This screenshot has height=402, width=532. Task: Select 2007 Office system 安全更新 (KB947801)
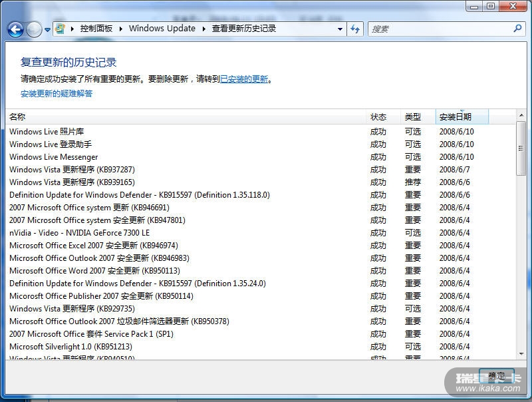point(261,220)
